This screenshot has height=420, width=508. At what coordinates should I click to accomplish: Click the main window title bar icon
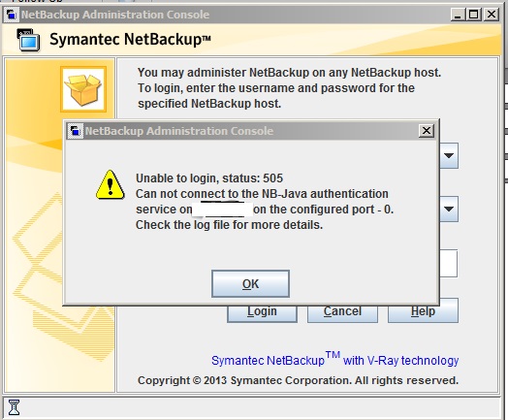coord(12,15)
